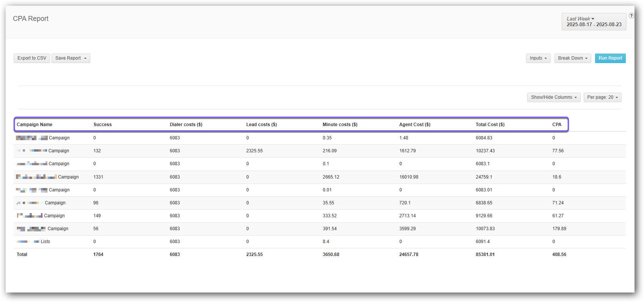Viewport: 644px width, 302px height.
Task: Open the Last Week date range dropdown
Action: (x=594, y=22)
